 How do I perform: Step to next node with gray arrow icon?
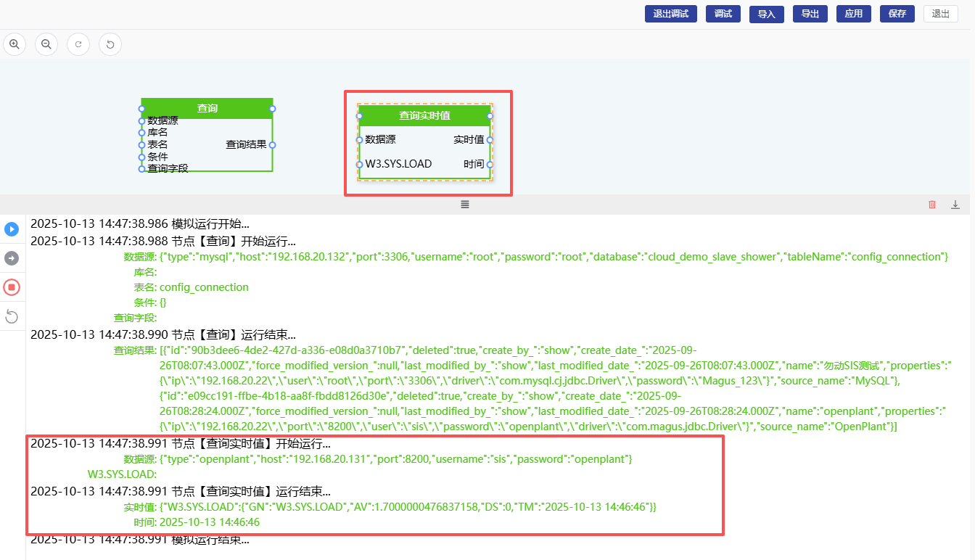pos(12,258)
